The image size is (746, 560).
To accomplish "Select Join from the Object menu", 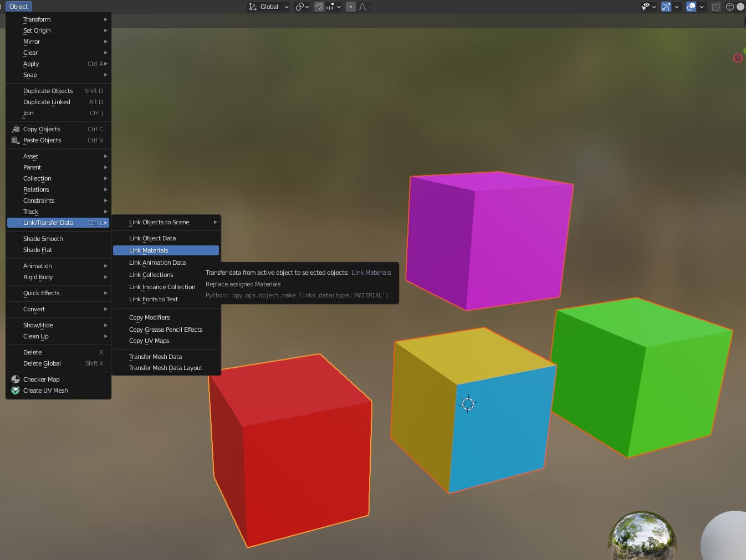I will point(58,113).
